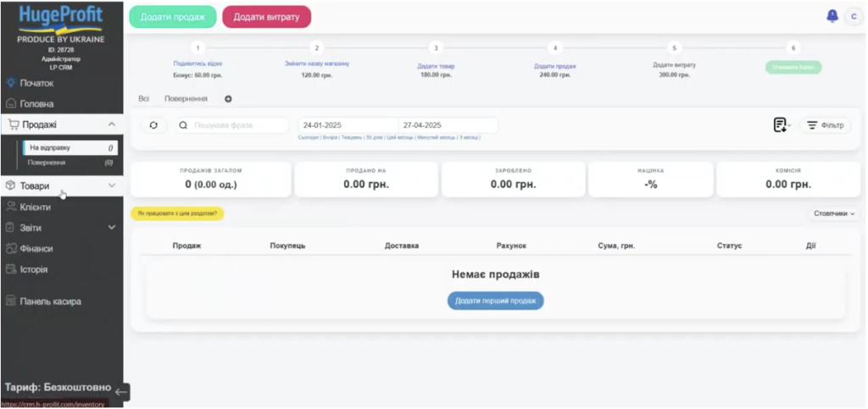The width and height of the screenshot is (868, 409).
Task: Click 'Додати продаж' step 4 link
Action: click(554, 66)
